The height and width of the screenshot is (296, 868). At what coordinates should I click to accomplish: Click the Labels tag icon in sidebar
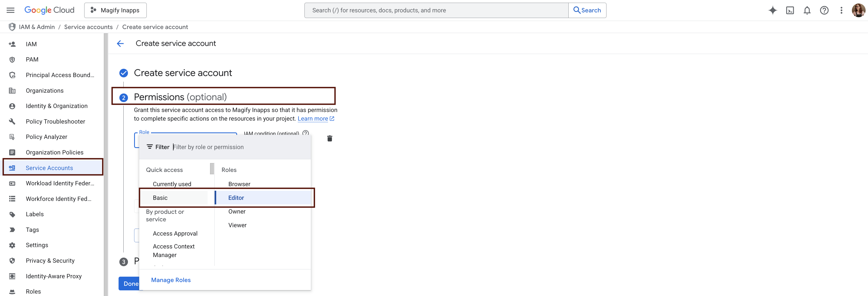tap(12, 214)
